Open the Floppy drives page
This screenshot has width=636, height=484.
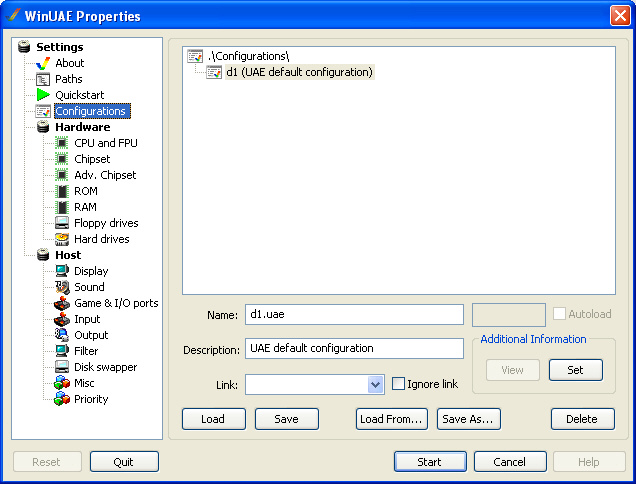pyautogui.click(x=106, y=223)
